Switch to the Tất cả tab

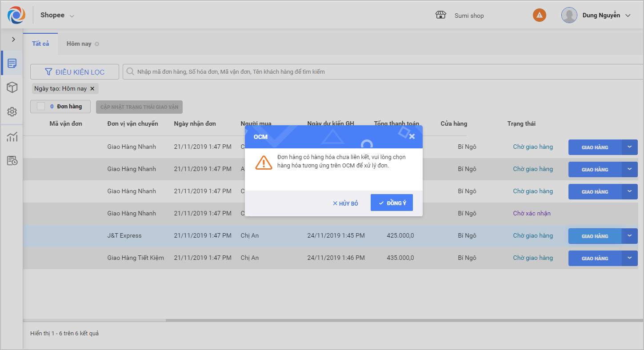coord(40,44)
